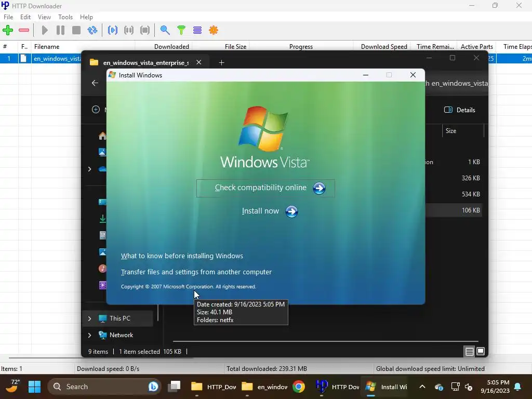
Task: Toggle the Details pane in Explorer
Action: pos(460,110)
